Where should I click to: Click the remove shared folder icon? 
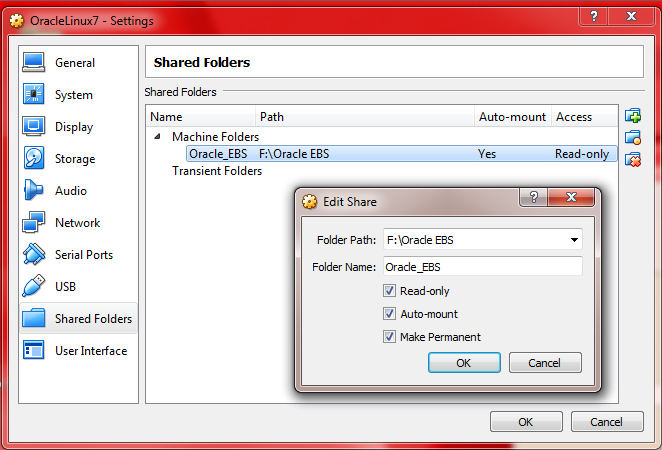[x=633, y=160]
